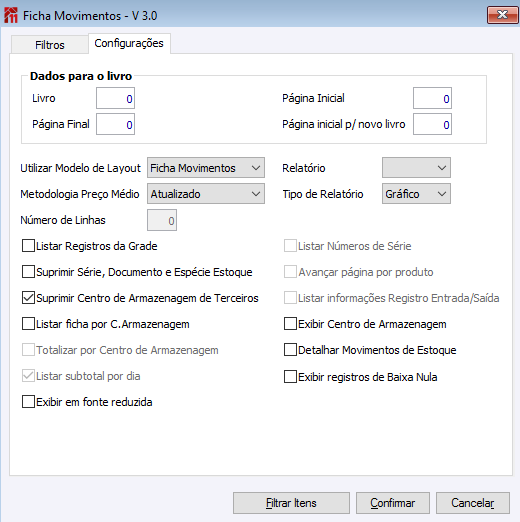Check Exibir Centro de Armazenagem

(290, 324)
